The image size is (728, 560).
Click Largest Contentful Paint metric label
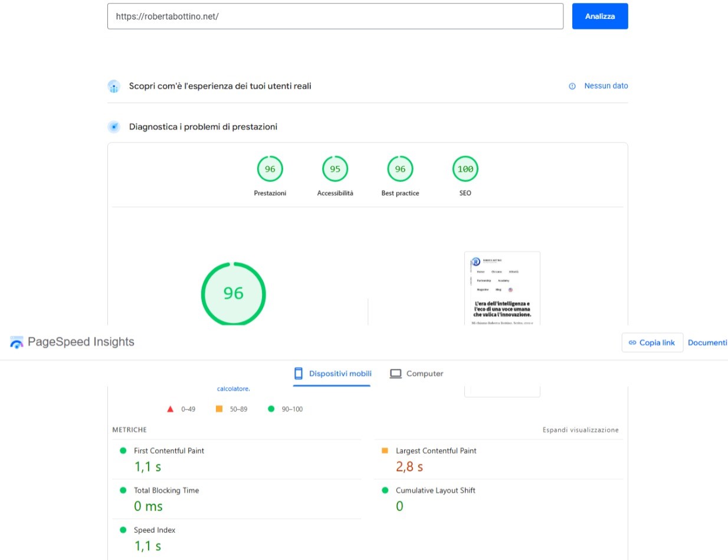click(436, 451)
